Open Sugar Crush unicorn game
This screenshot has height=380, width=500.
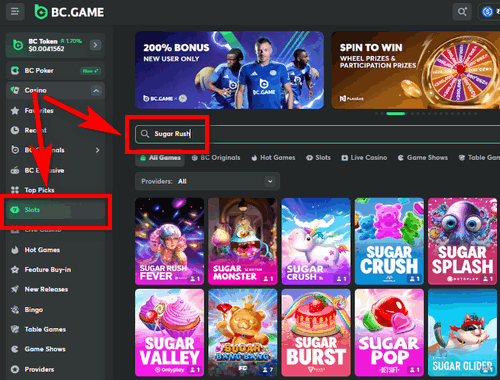coord(316,241)
